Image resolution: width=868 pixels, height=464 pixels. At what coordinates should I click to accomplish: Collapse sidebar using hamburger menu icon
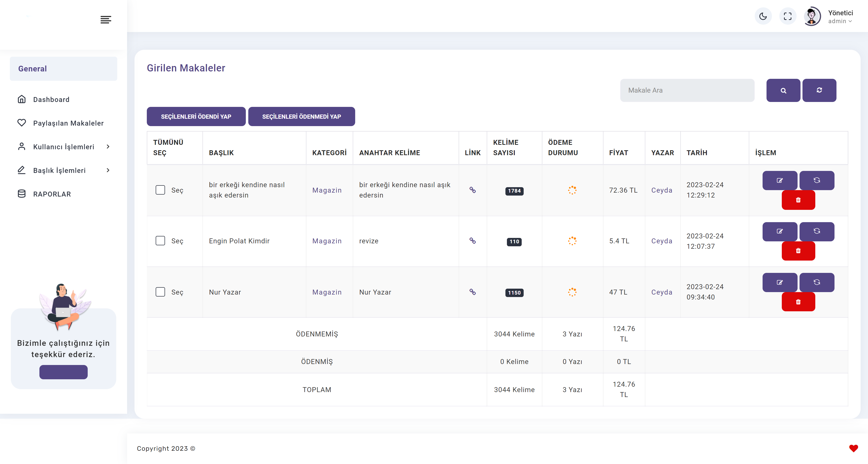(x=106, y=19)
